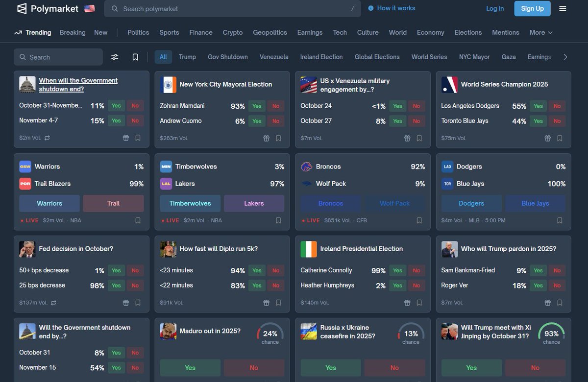Click the Trending arrow icon
Screen dimensions: 588x382
[x=18, y=33]
